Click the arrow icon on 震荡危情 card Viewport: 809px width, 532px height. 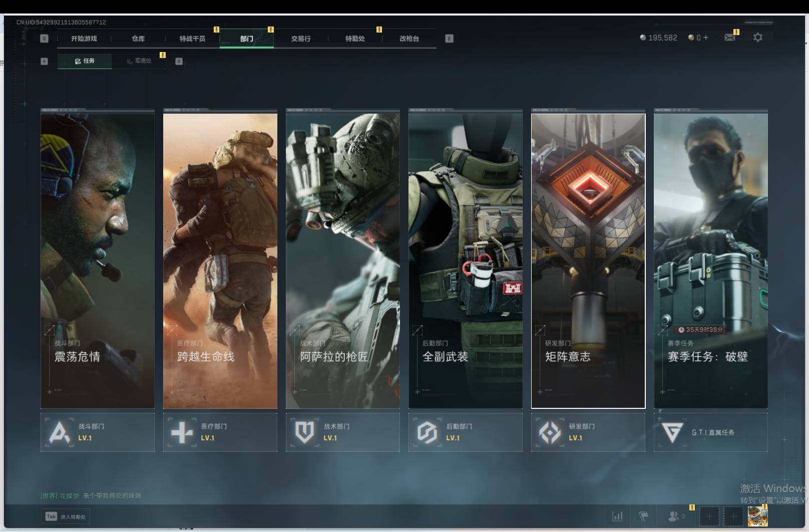click(49, 330)
